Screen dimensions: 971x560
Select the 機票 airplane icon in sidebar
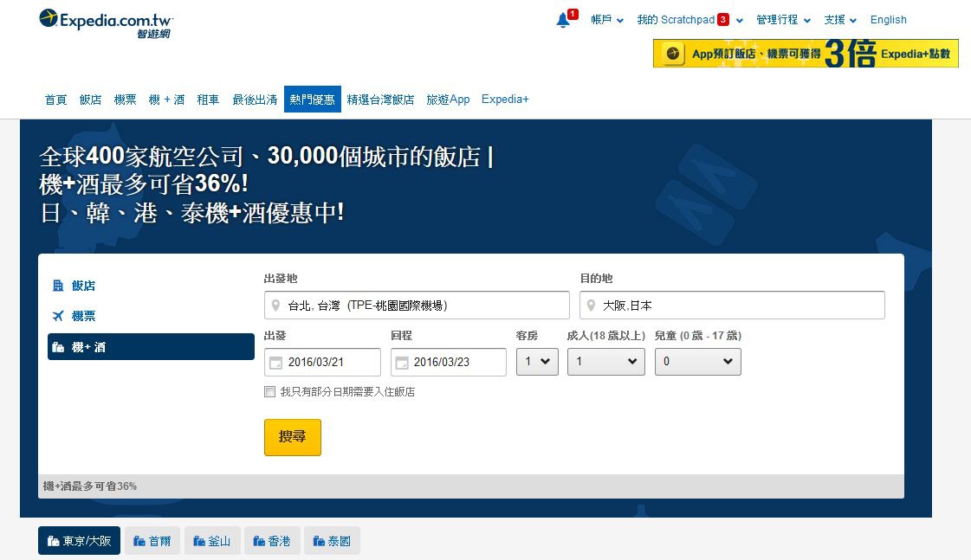tap(58, 316)
